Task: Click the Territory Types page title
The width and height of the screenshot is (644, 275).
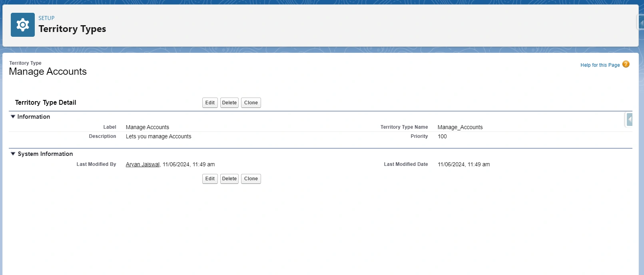Action: pos(72,29)
